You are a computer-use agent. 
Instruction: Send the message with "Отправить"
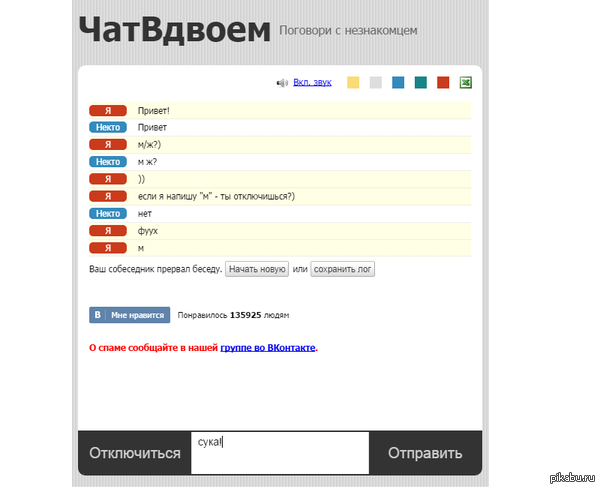click(425, 453)
